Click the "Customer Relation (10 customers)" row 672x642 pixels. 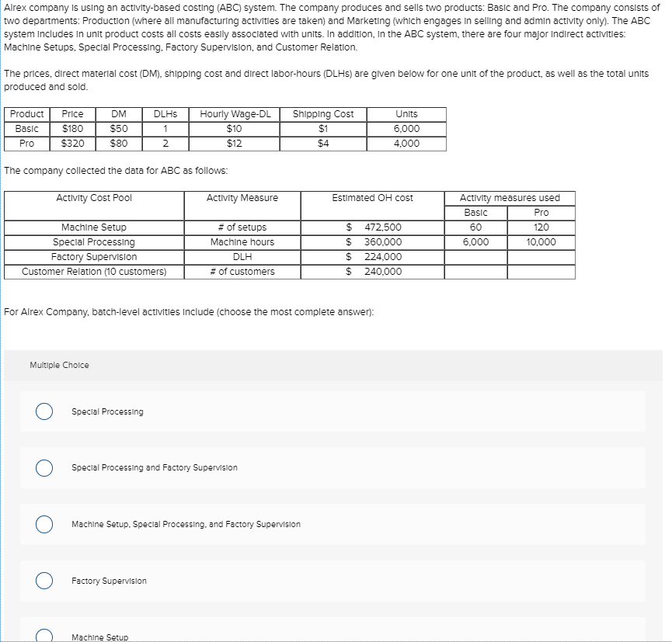tap(93, 272)
